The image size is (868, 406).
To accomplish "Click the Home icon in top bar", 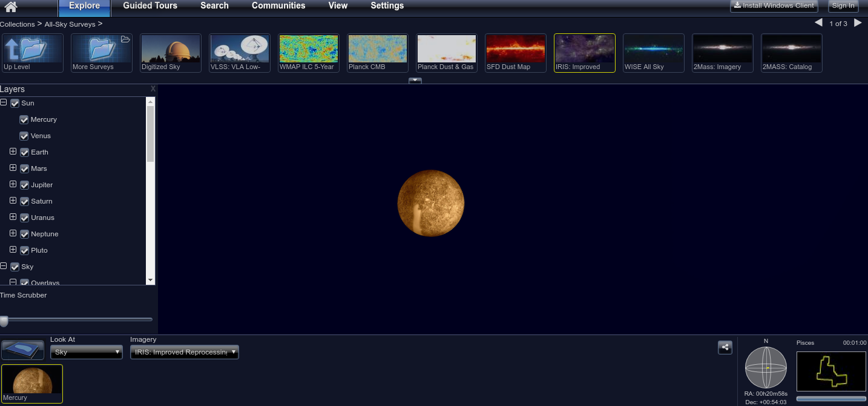I will [10, 7].
